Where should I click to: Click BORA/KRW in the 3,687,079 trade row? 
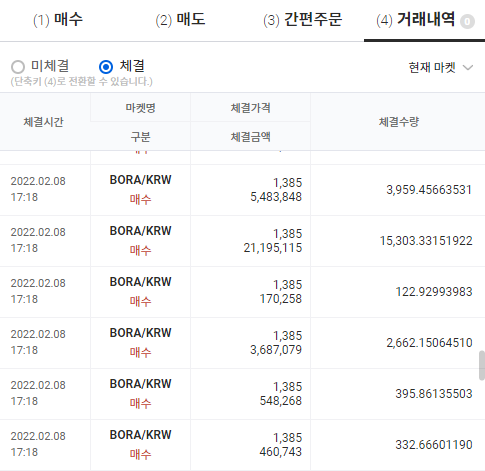pos(140,333)
